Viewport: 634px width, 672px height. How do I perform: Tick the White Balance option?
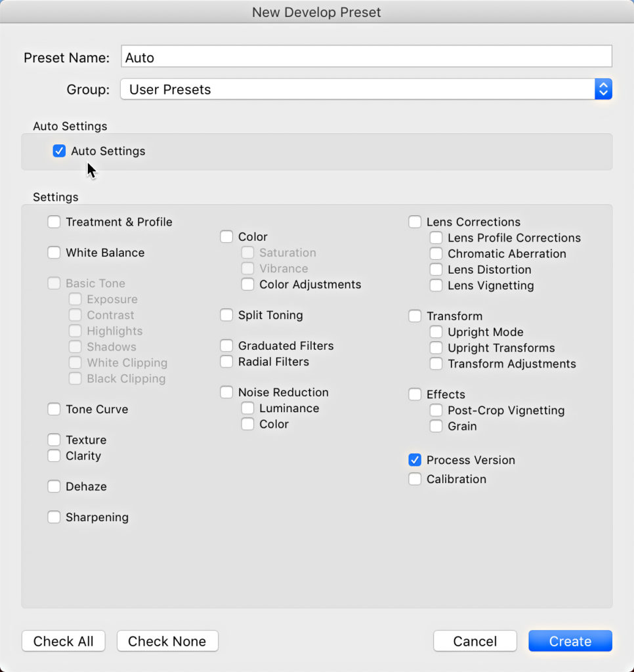tap(54, 253)
